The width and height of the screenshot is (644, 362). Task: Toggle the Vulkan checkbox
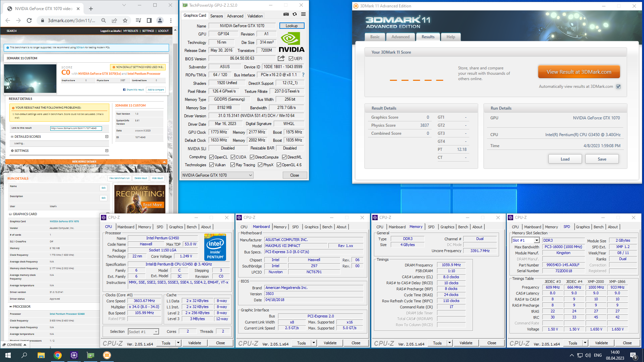pyautogui.click(x=212, y=165)
